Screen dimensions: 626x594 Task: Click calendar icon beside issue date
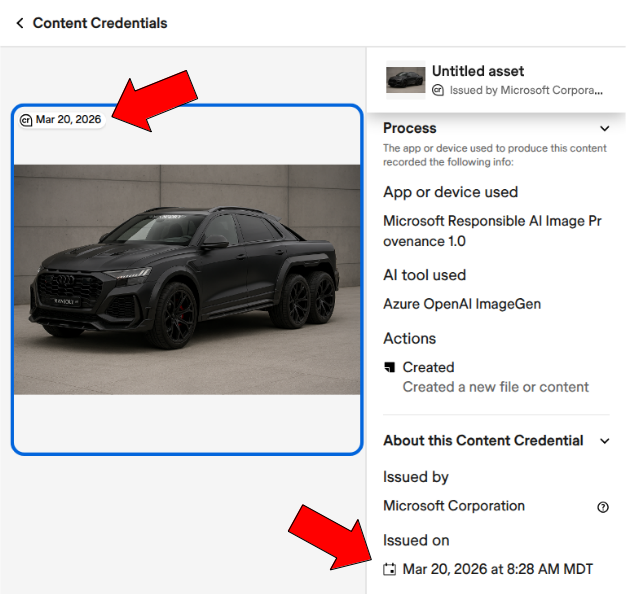tap(389, 569)
